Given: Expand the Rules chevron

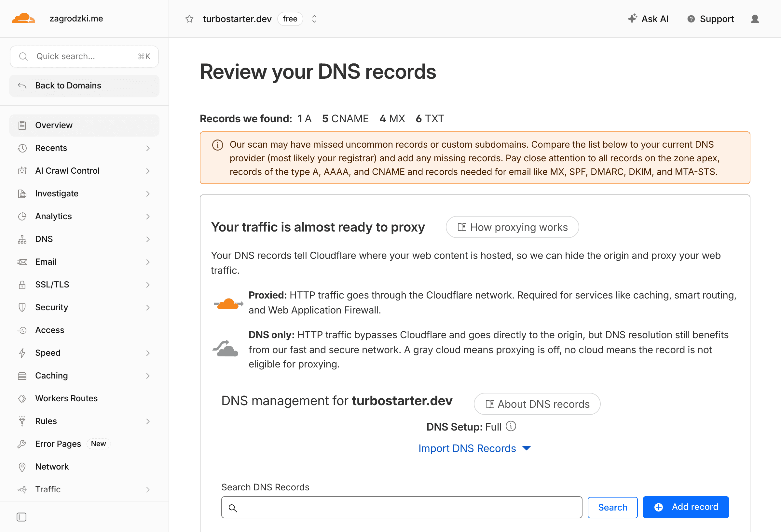Looking at the screenshot, I should coord(148,421).
